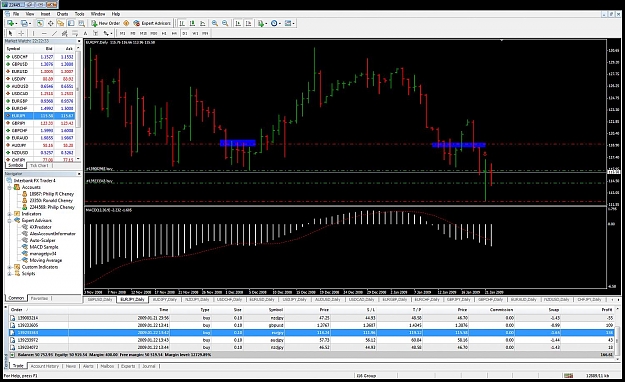Switch timeframe to M1
The width and height of the screenshot is (625, 382).
pyautogui.click(x=122, y=33)
